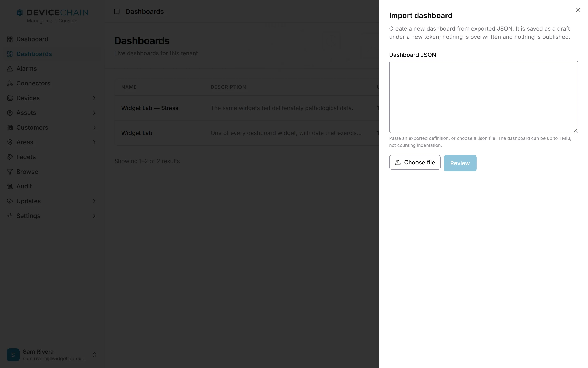588x368 pixels.
Task: Click the 'One of every dashboard widget' description
Action: pyautogui.click(x=286, y=133)
